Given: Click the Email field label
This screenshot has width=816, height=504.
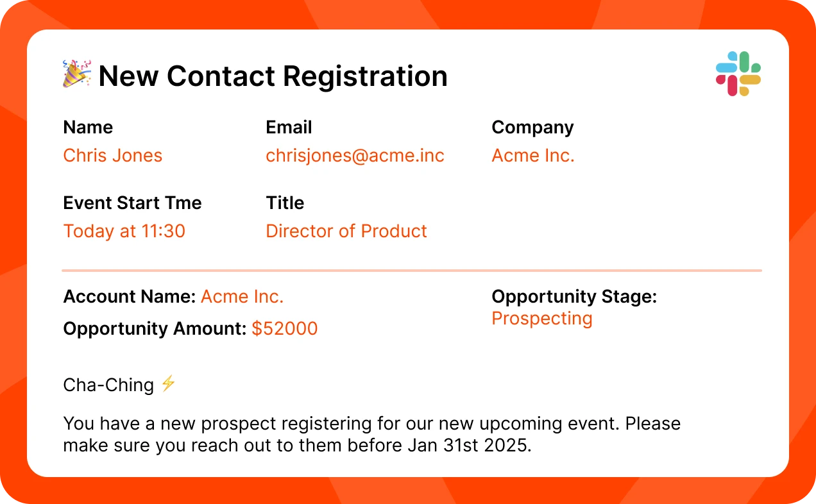Looking at the screenshot, I should [x=289, y=128].
